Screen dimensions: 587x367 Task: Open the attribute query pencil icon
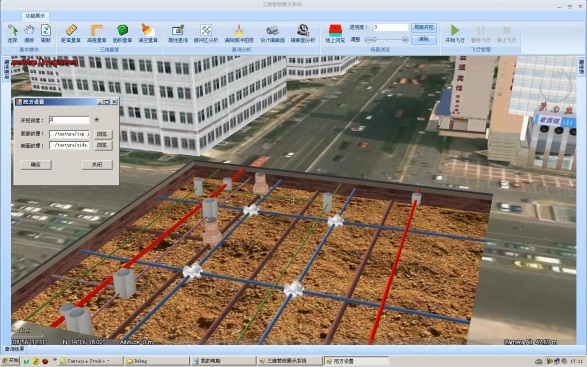178,33
